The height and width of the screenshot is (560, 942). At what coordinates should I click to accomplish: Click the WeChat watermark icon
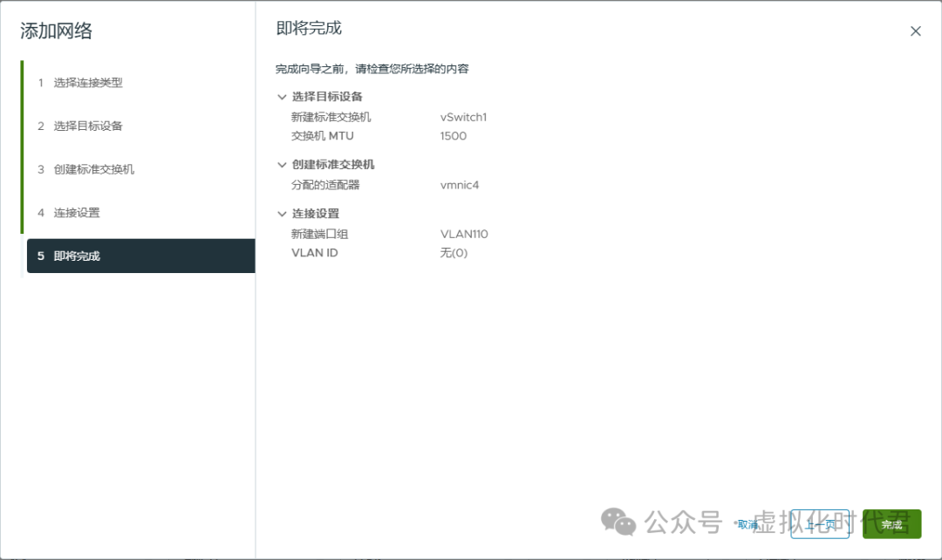tap(618, 523)
